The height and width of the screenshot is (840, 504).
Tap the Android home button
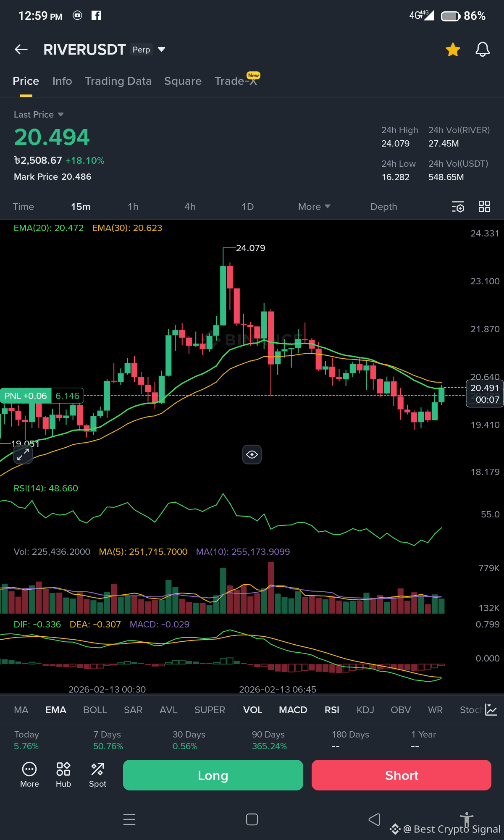pyautogui.click(x=252, y=819)
